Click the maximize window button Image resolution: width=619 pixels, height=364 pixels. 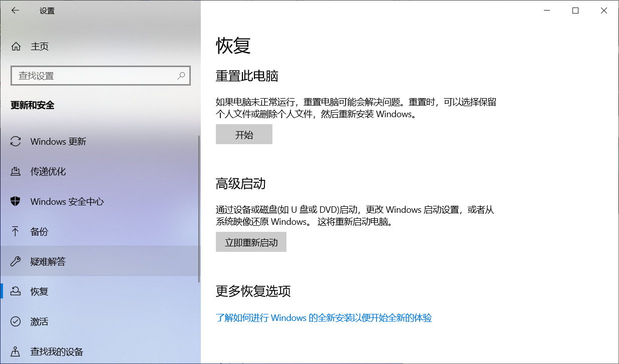(575, 10)
